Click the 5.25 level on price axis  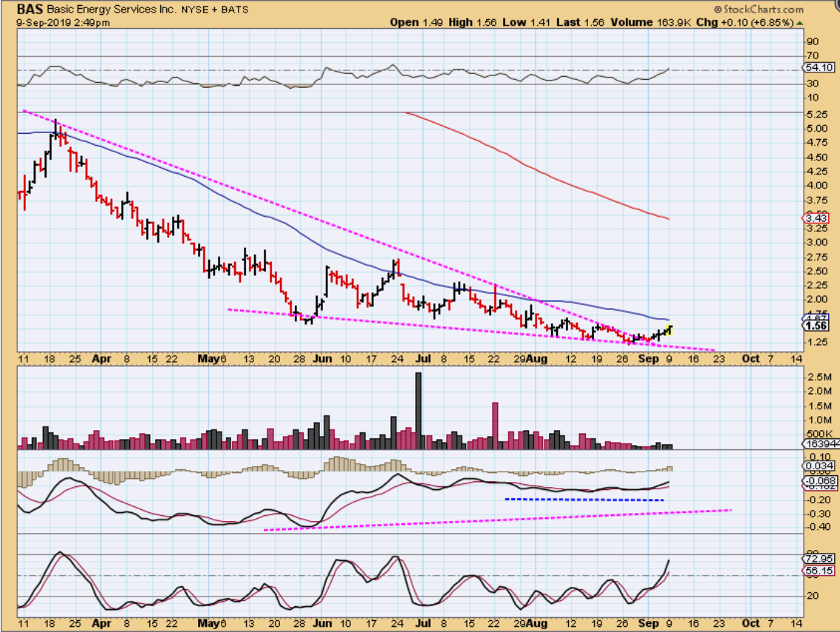tap(818, 114)
